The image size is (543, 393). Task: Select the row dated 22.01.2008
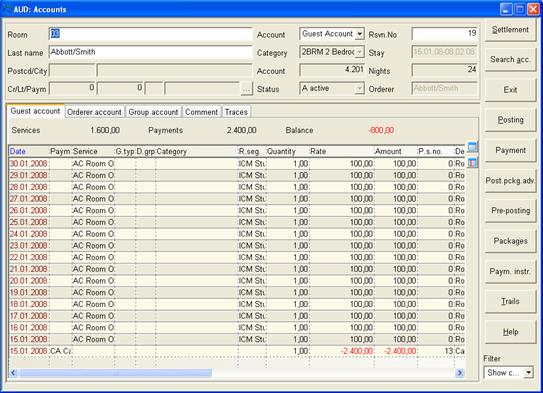[237, 258]
